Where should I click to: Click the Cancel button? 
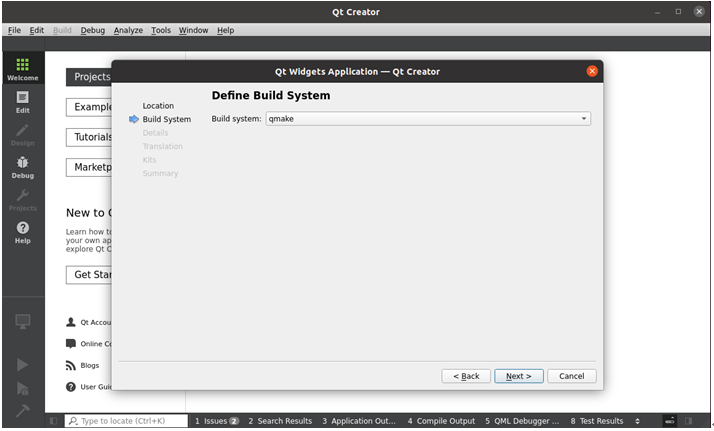(x=571, y=376)
